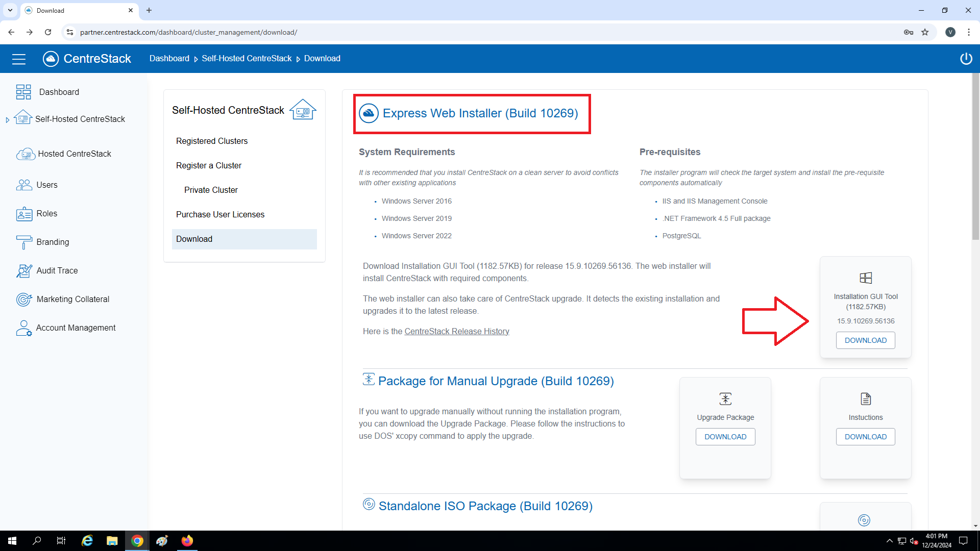This screenshot has height=551, width=980.
Task: Open Dashboard in the sidebar
Action: pos(59,92)
